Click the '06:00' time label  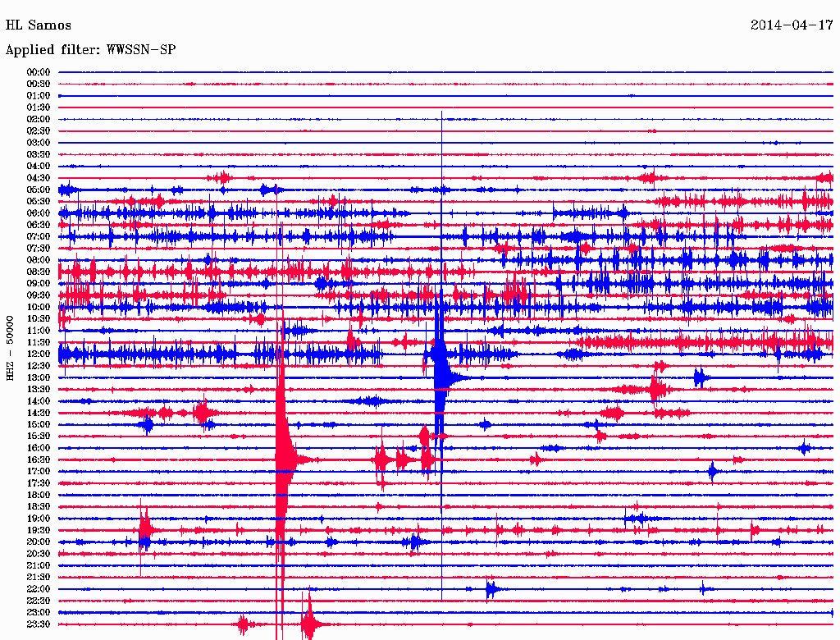39,213
